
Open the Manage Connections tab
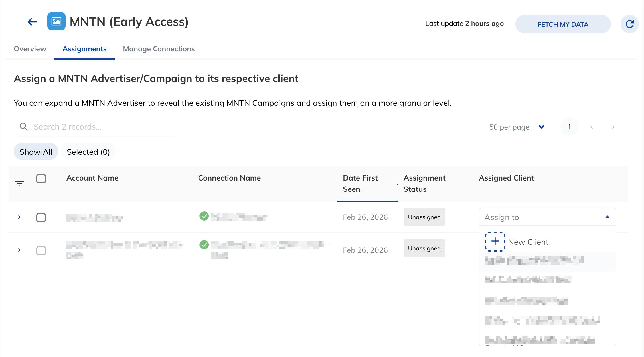(x=159, y=49)
